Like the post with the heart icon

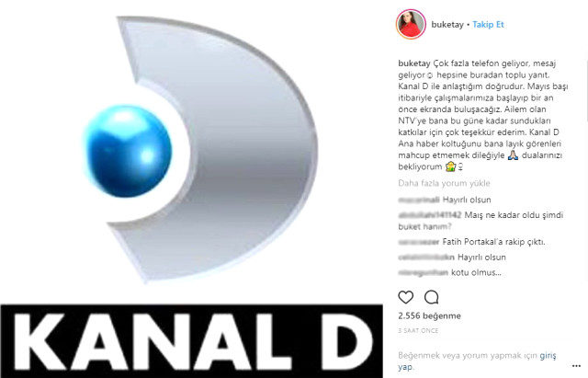pyautogui.click(x=406, y=297)
